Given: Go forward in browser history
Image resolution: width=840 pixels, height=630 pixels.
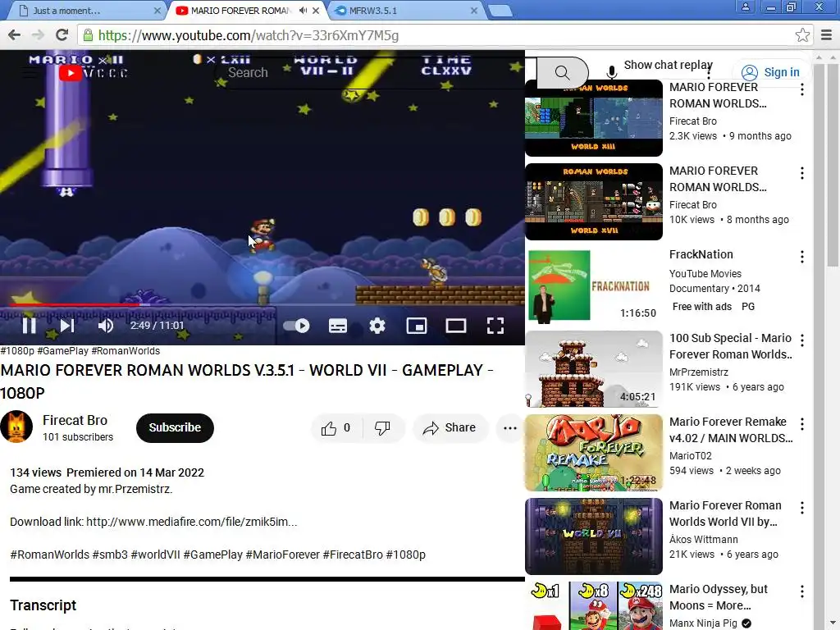Looking at the screenshot, I should [x=38, y=35].
